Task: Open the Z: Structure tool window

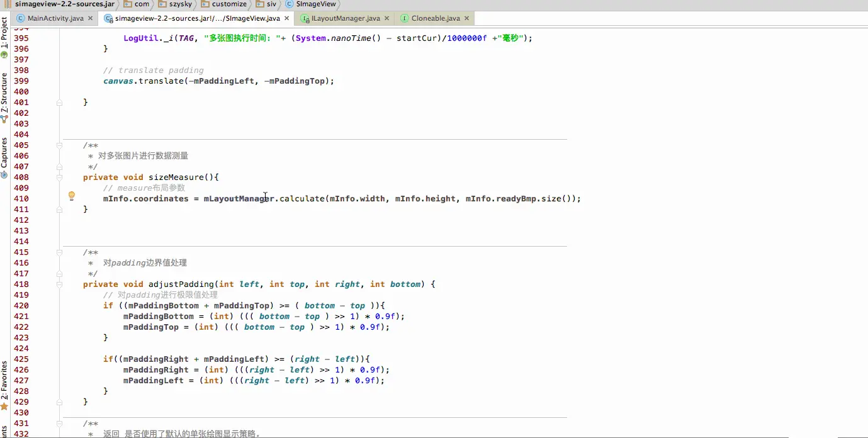Action: (x=4, y=97)
